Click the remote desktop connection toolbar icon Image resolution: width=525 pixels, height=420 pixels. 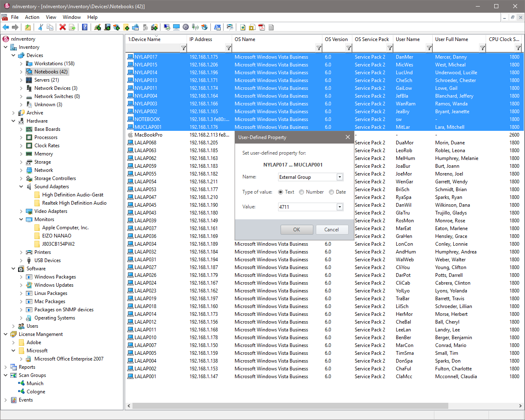click(x=167, y=27)
